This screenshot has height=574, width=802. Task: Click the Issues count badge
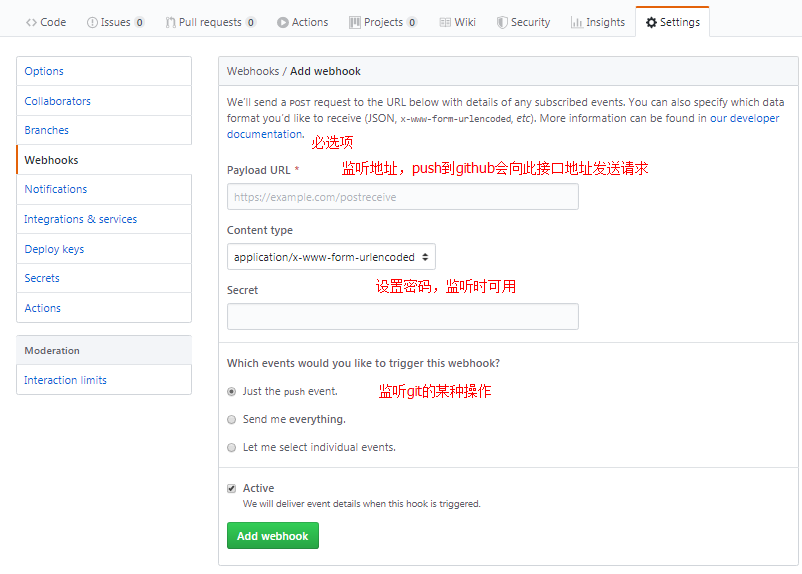[139, 23]
